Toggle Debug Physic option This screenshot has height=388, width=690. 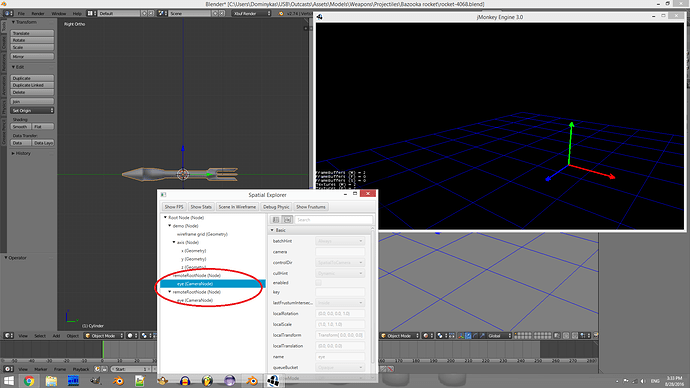click(276, 207)
